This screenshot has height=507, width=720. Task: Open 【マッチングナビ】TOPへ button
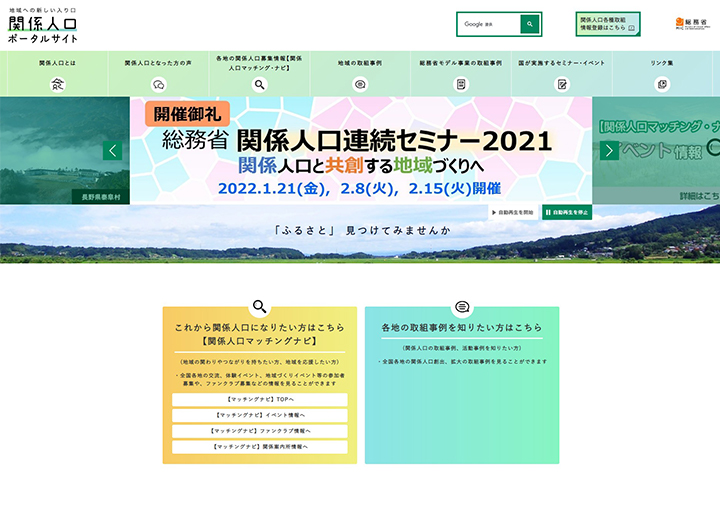tap(260, 400)
